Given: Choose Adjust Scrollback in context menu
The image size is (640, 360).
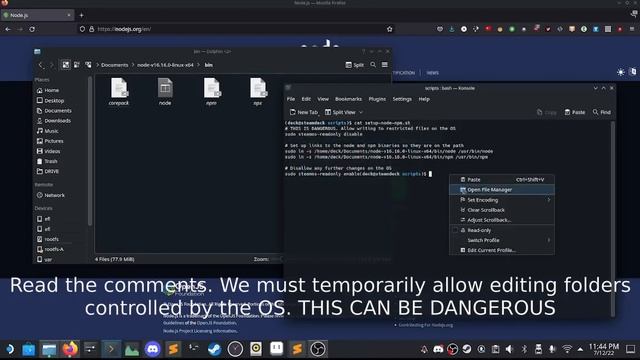Looking at the screenshot, I should 502,220.
